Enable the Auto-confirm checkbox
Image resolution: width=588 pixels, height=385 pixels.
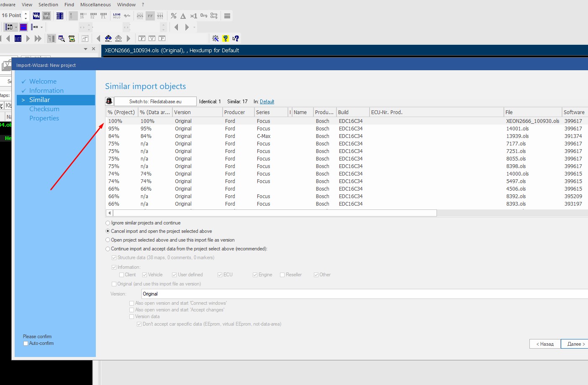point(26,344)
